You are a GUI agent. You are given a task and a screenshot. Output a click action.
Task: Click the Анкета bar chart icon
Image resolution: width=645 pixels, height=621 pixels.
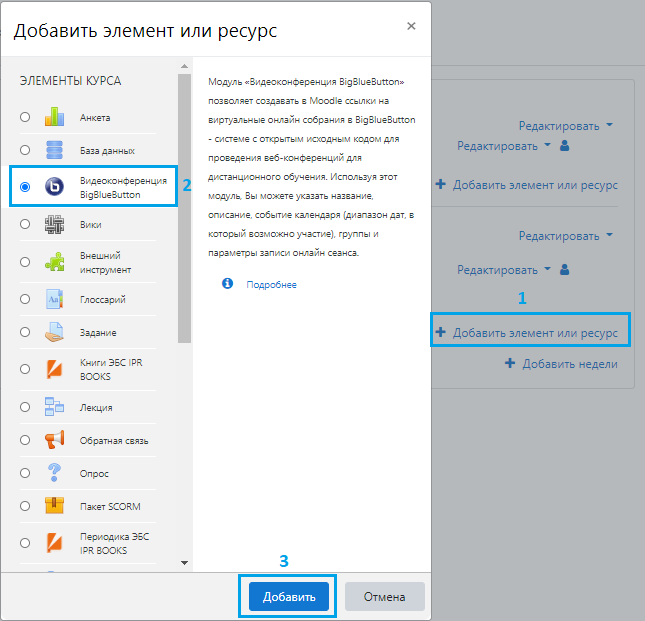[x=54, y=117]
